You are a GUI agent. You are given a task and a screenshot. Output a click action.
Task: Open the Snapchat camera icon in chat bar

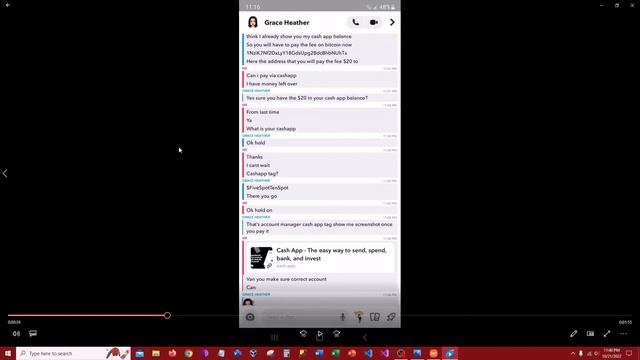250,317
